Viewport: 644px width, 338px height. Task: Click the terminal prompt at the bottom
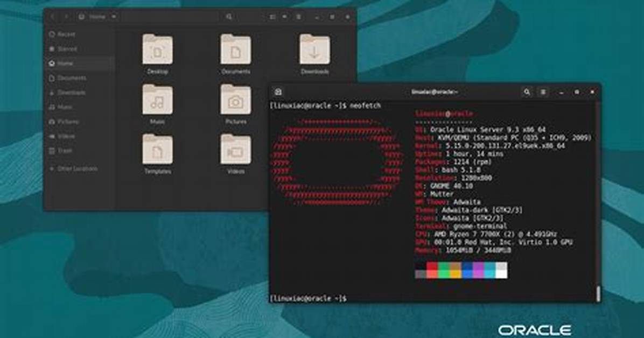(x=307, y=298)
